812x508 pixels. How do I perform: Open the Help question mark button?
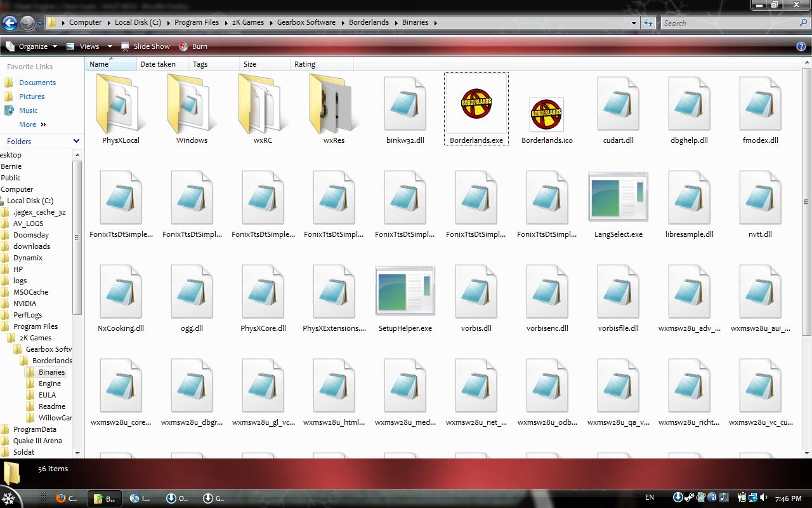[801, 46]
